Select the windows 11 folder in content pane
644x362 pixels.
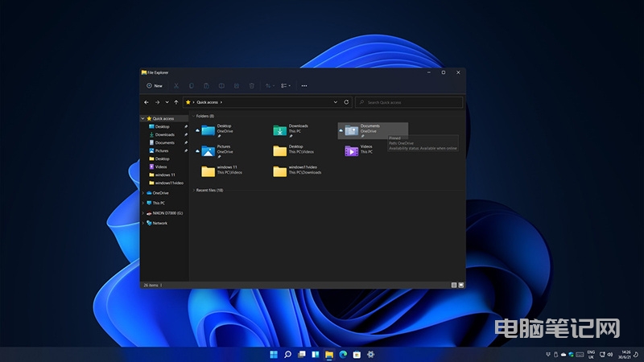[x=208, y=171]
